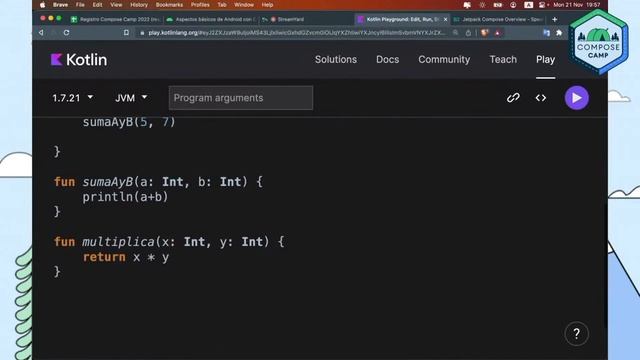Open macOS Control Center in the menu bar
The image size is (640, 360).
pos(542,5)
